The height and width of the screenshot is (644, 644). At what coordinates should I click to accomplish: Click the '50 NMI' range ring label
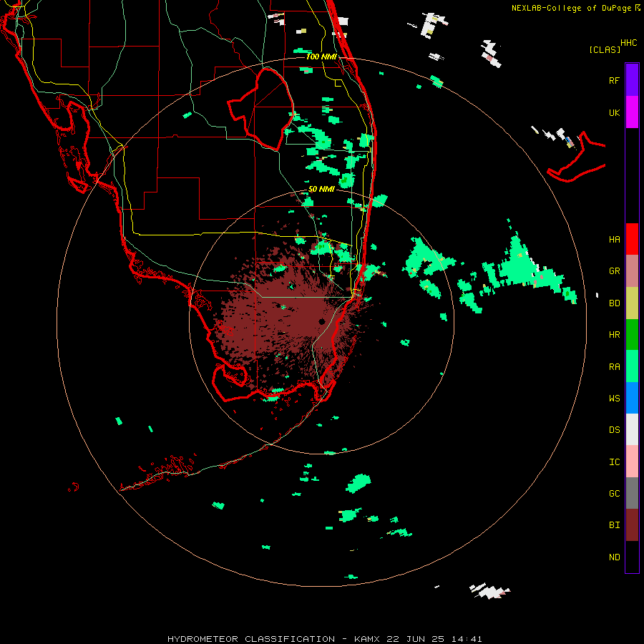(321, 189)
